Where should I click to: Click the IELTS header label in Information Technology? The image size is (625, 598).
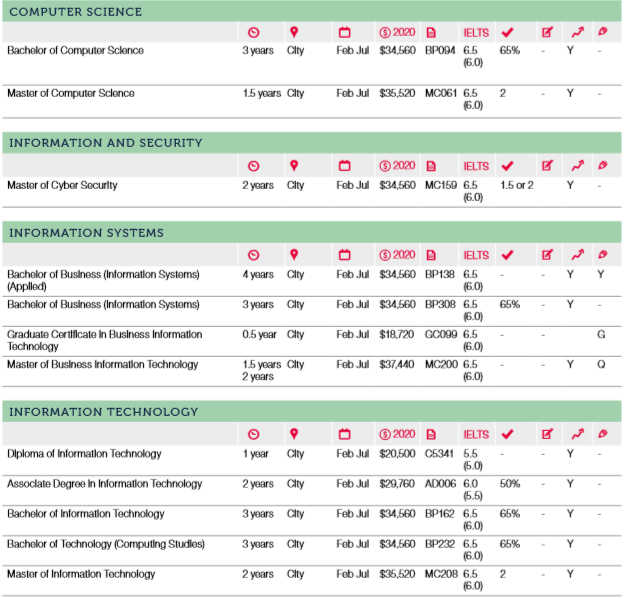coord(476,435)
